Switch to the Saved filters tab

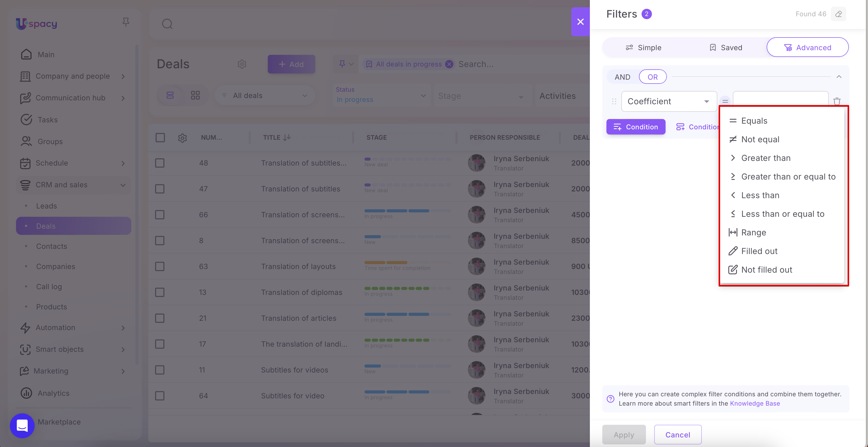tap(726, 48)
